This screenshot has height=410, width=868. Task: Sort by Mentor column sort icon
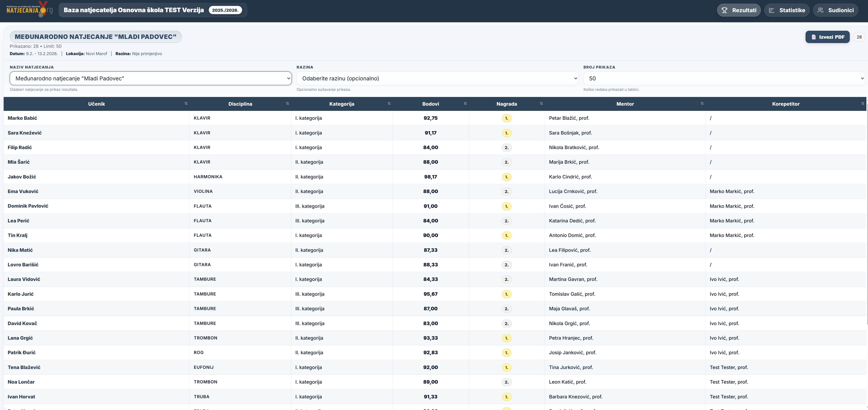point(702,103)
